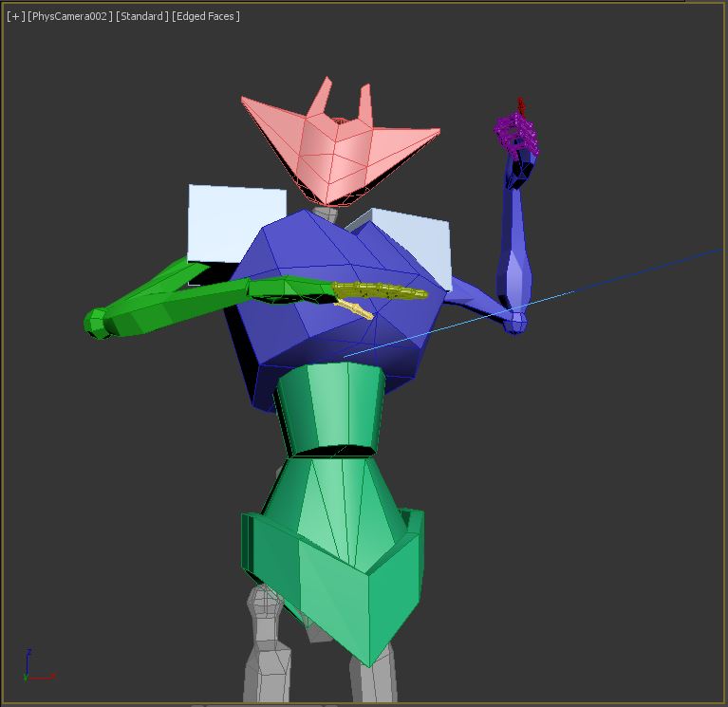Open the [+] viewport general menu
This screenshot has width=728, height=707.
[x=16, y=16]
